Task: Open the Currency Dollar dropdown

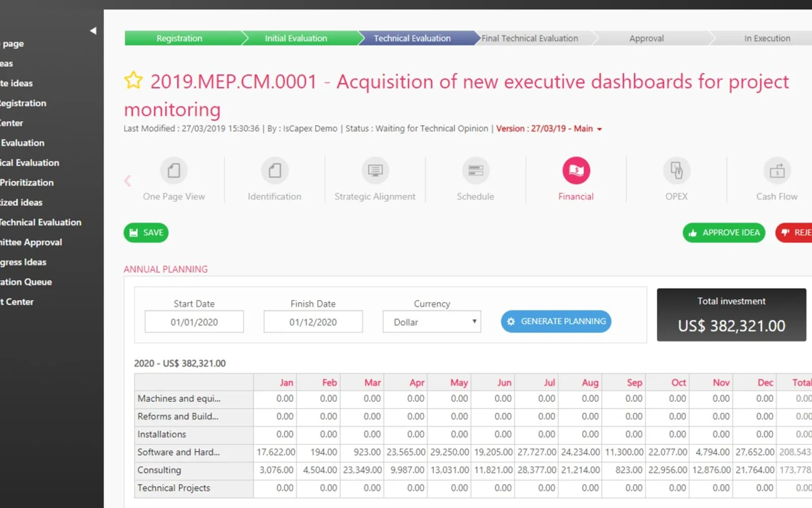Action: (432, 322)
